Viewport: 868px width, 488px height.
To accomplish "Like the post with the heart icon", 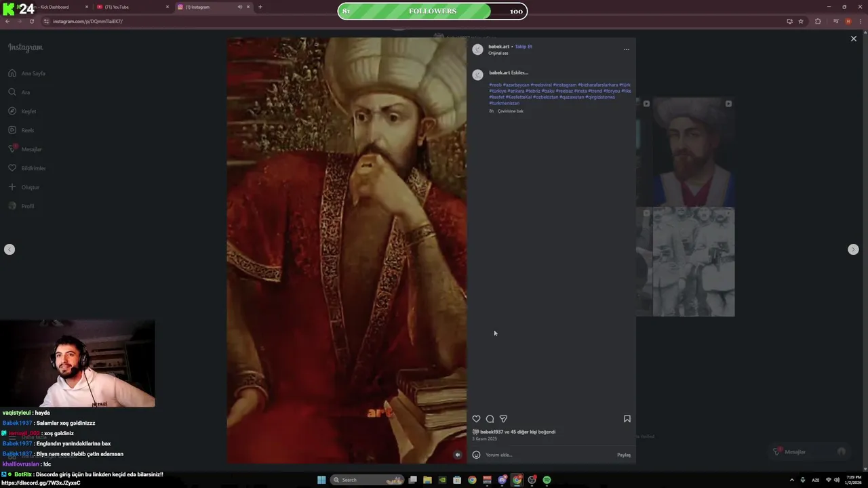I will pos(476,419).
